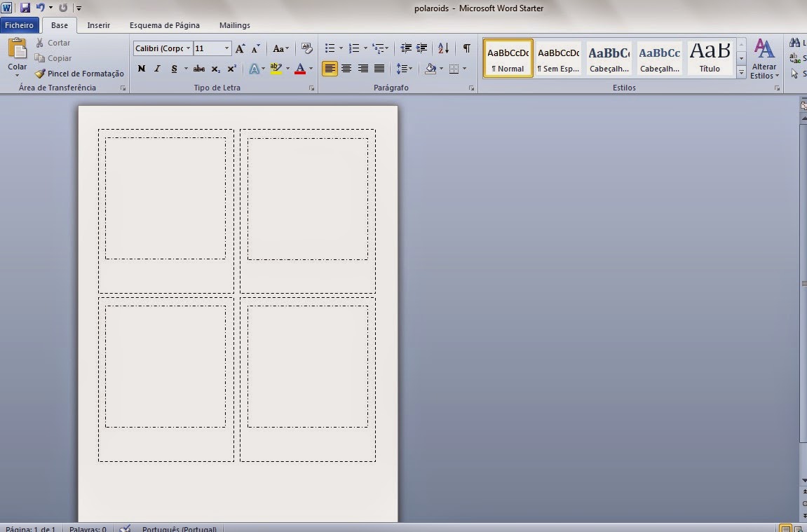Click the Text Effects glowing A icon
This screenshot has height=532, width=807.
click(254, 69)
